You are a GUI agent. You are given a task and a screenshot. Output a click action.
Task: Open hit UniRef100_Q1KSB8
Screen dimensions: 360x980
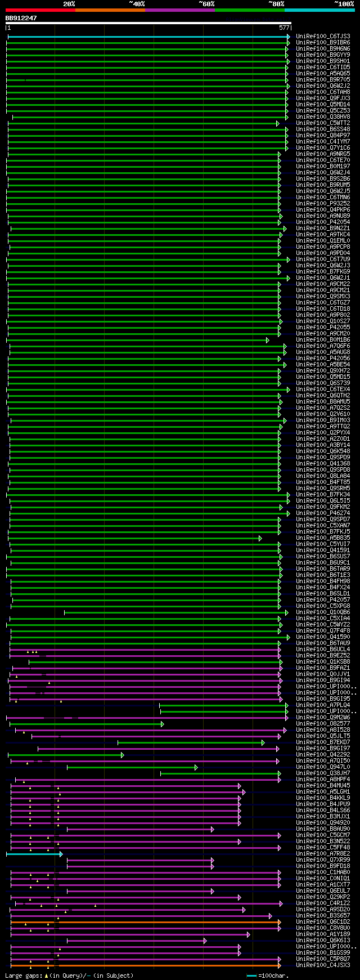tap(323, 662)
